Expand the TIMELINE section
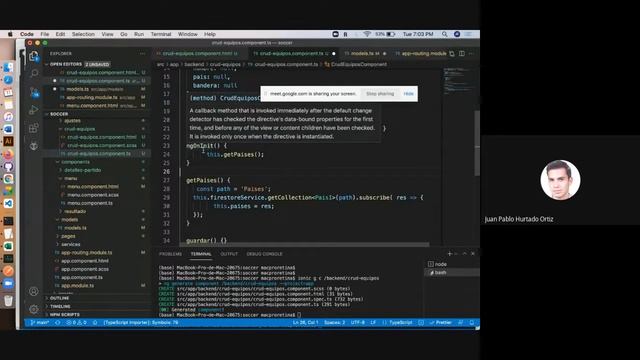Screen dimensions: 640x360 tap(60, 306)
